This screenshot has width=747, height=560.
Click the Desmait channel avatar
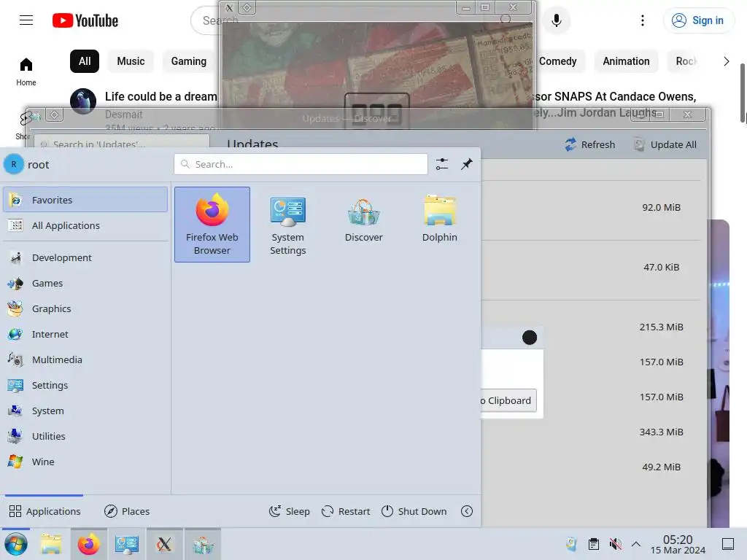pos(83,101)
